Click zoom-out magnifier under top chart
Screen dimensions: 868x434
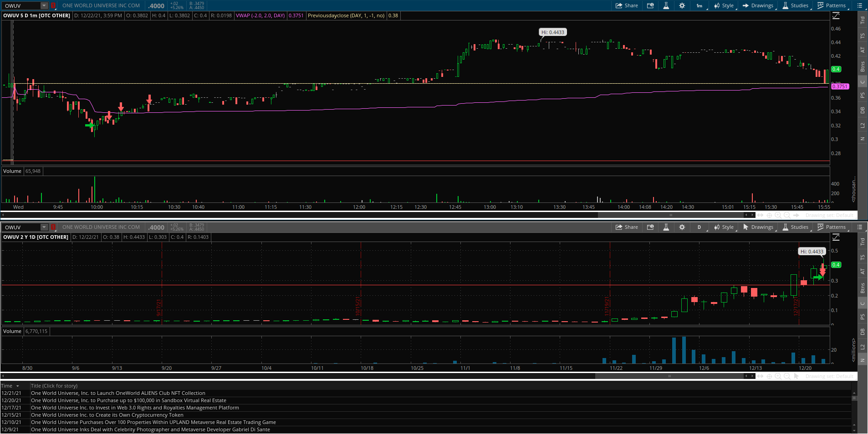(x=787, y=215)
